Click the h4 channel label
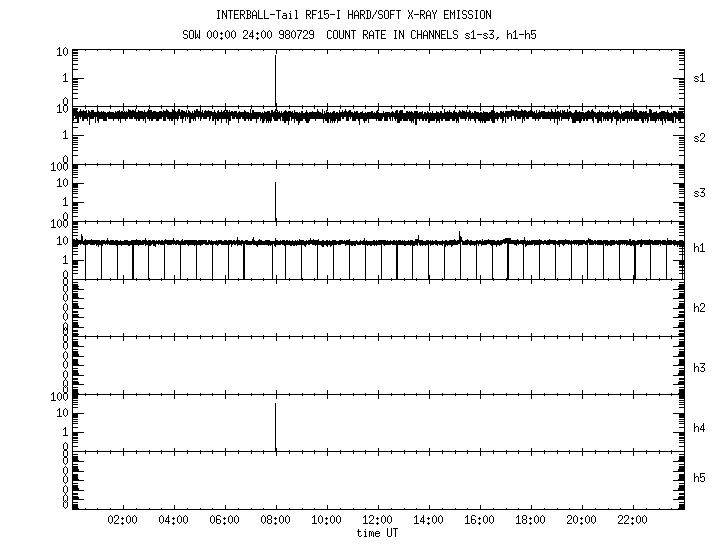 (x=700, y=428)
